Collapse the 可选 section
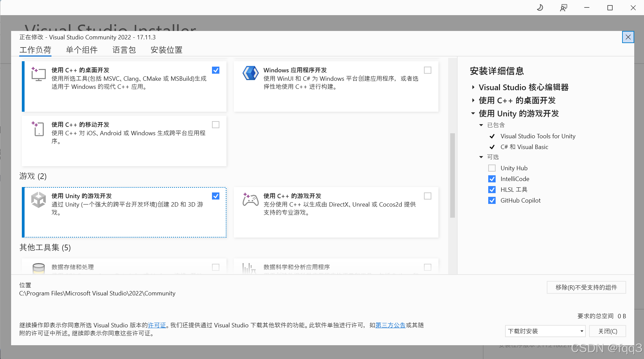This screenshot has height=359, width=644. coord(481,157)
